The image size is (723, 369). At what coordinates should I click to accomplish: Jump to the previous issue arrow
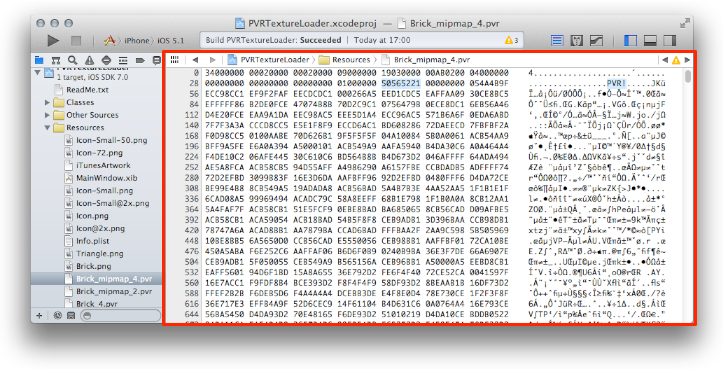coord(664,60)
